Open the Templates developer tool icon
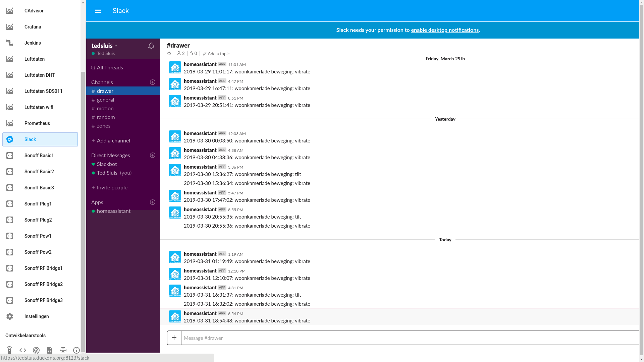 pos(50,350)
